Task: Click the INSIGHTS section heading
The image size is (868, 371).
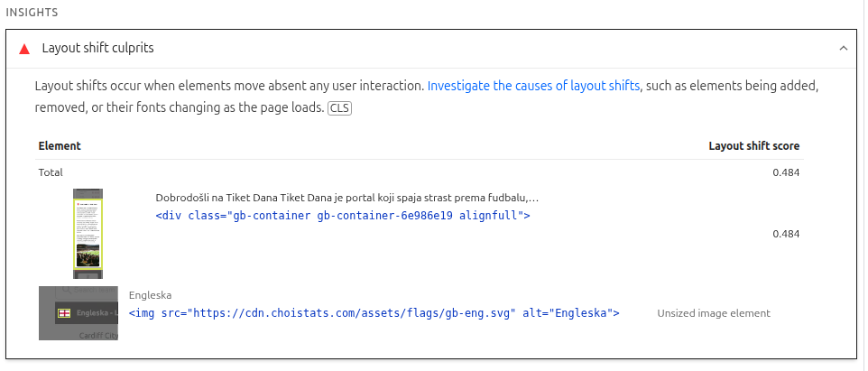Action: pos(32,12)
